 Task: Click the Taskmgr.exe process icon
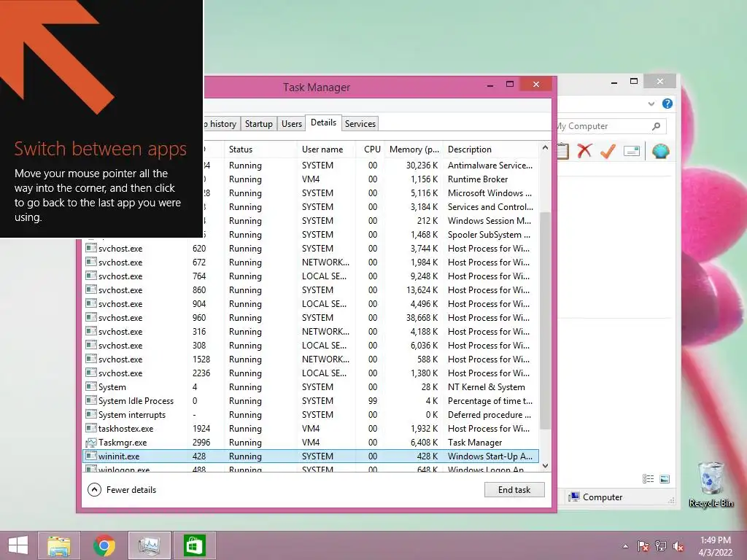(91, 443)
